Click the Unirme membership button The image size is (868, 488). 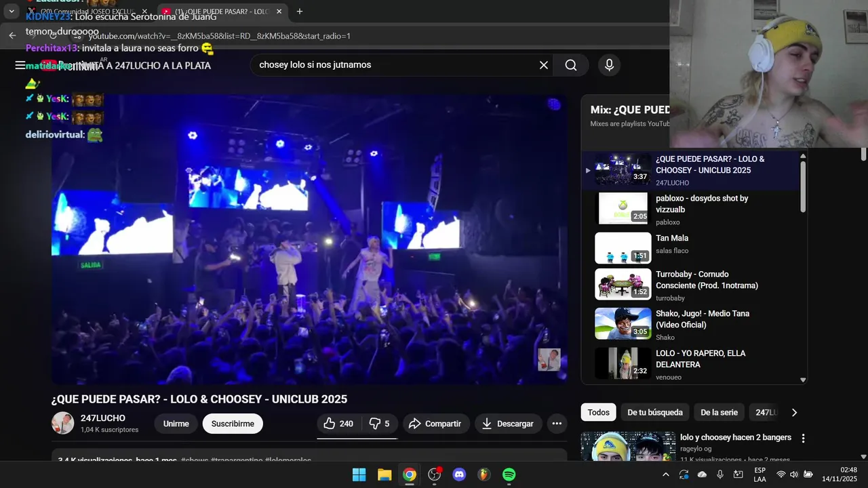[176, 424]
